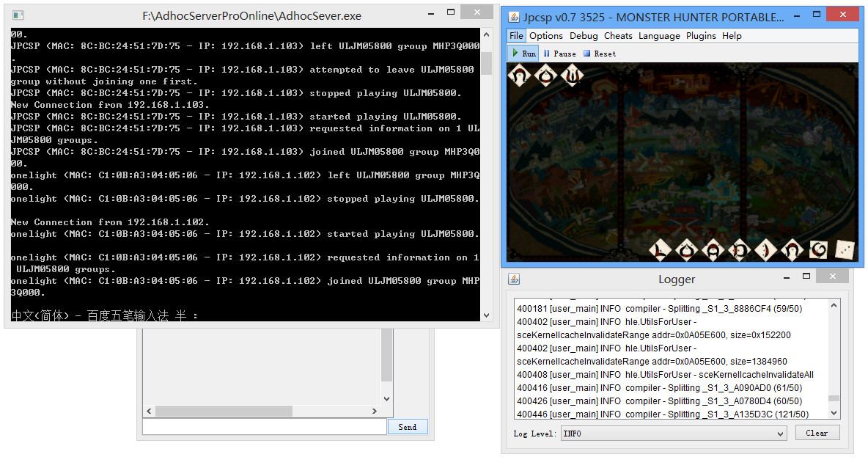
Task: Click the Send button
Action: point(407,427)
